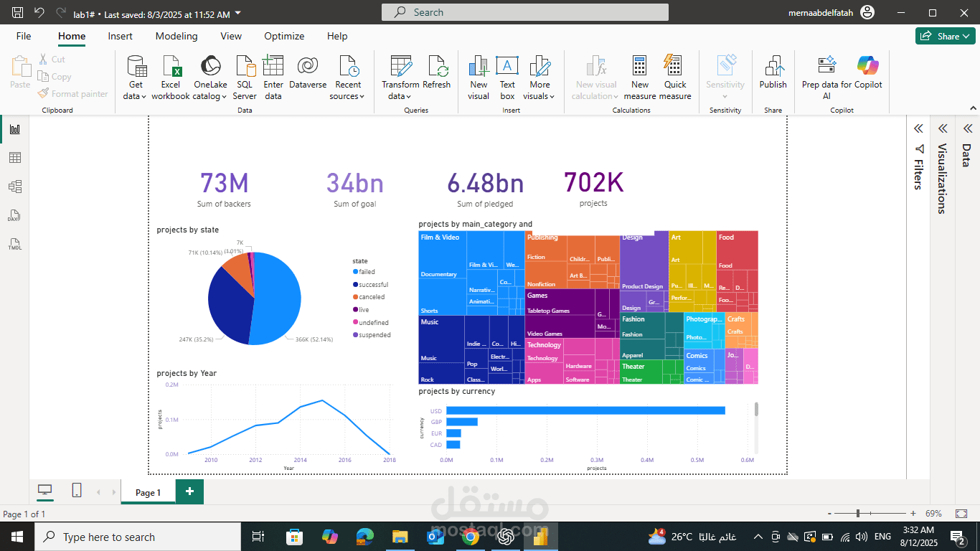Viewport: 980px width, 551px height.
Task: Click the zoom in plus button
Action: point(913,514)
